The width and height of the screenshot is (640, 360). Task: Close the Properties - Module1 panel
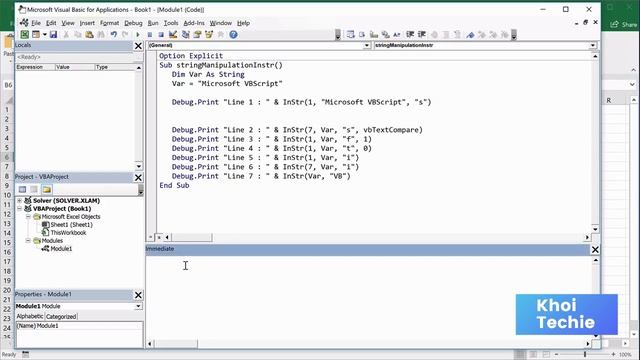pos(138,295)
